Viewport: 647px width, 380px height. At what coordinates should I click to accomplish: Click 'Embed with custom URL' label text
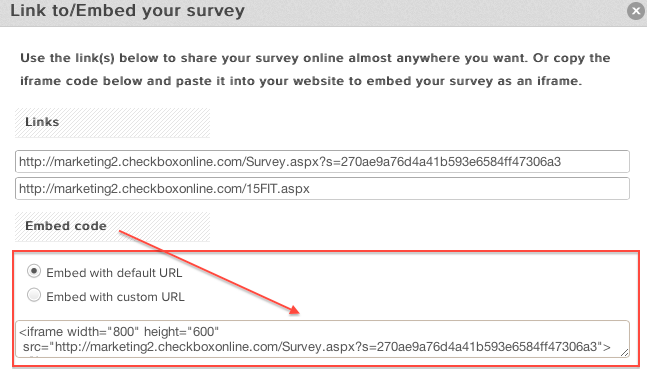116,297
